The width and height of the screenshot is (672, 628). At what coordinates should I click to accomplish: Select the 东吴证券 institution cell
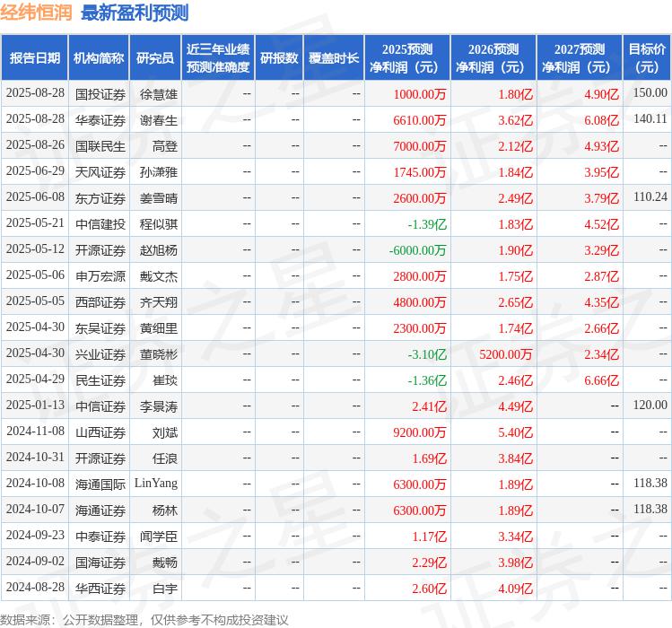tap(100, 328)
